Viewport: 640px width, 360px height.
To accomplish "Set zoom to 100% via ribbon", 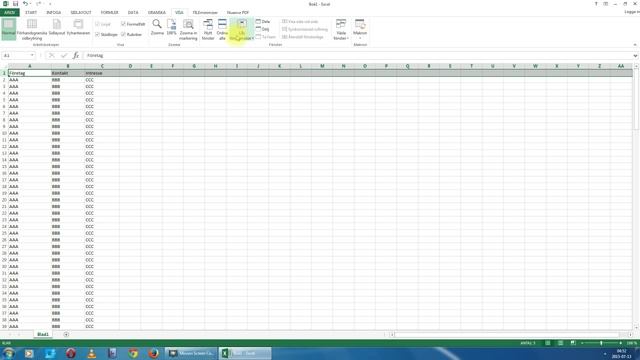I will pyautogui.click(x=171, y=27).
